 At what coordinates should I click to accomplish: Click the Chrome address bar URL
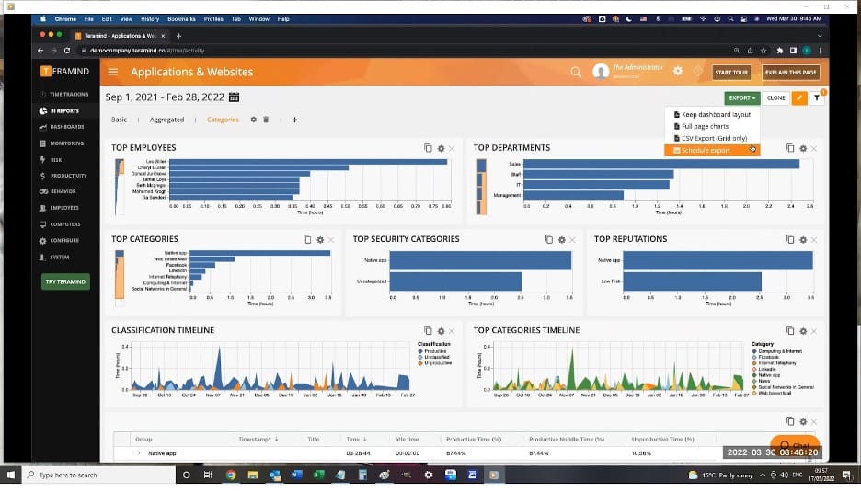coord(146,50)
